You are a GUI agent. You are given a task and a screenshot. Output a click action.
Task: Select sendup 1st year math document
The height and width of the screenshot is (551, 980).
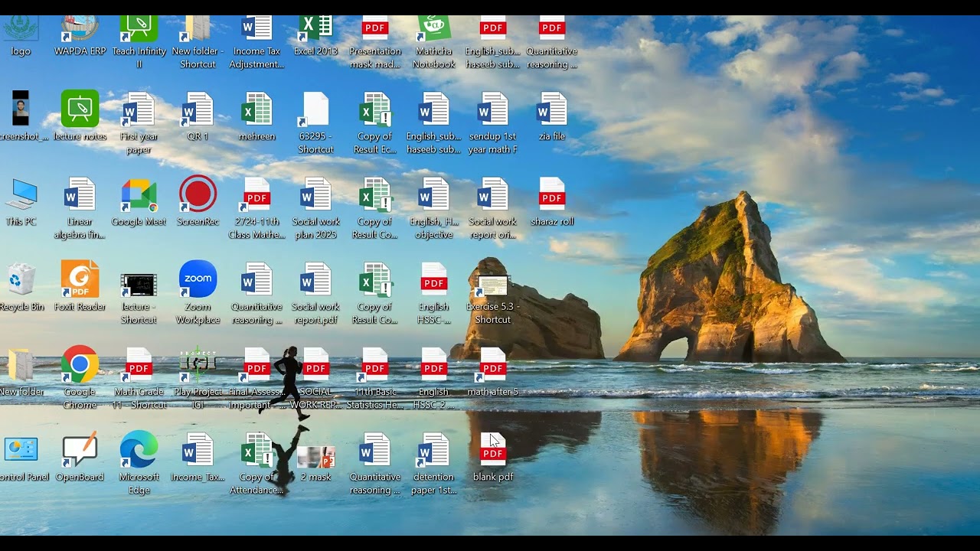pyautogui.click(x=493, y=122)
